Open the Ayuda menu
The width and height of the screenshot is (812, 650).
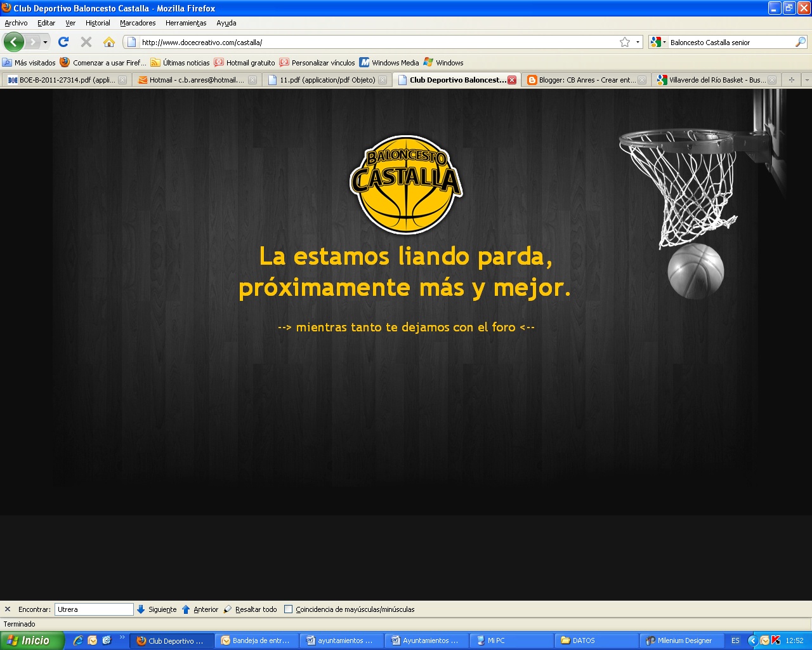[226, 23]
